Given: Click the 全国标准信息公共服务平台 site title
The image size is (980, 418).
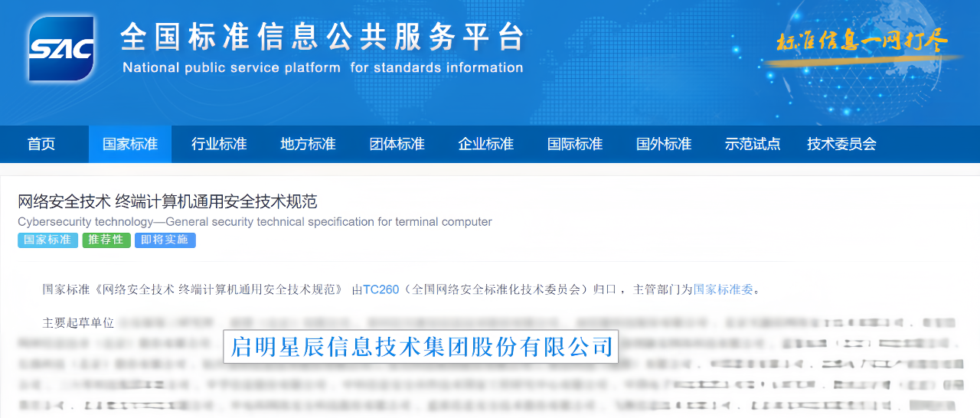Looking at the screenshot, I should click(x=322, y=37).
